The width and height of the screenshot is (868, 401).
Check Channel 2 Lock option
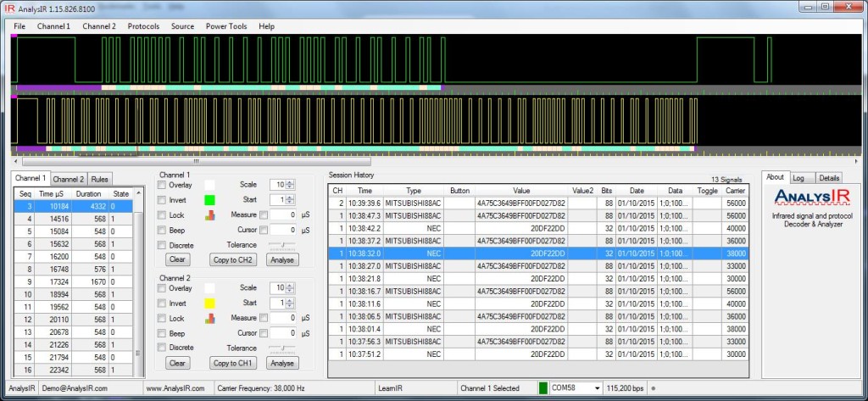(162, 318)
